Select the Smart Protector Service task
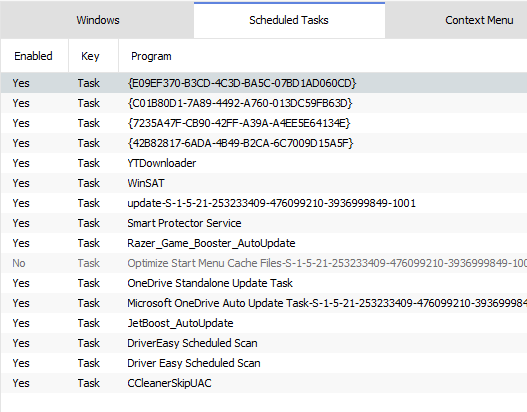Viewport: 527px width, 412px height. [264, 223]
